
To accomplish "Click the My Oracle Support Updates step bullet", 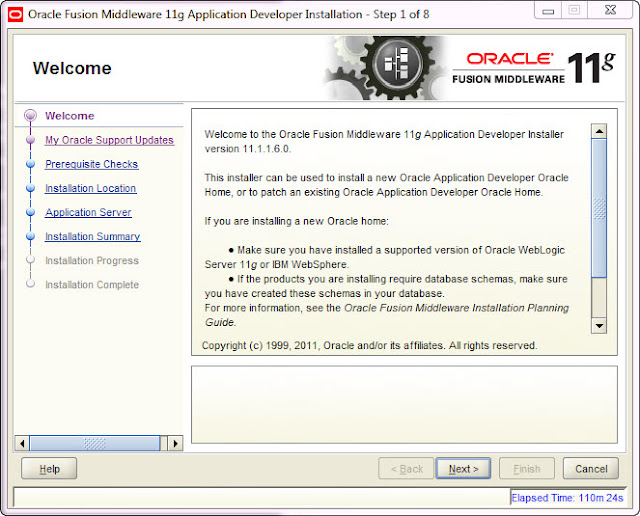I will 30,140.
